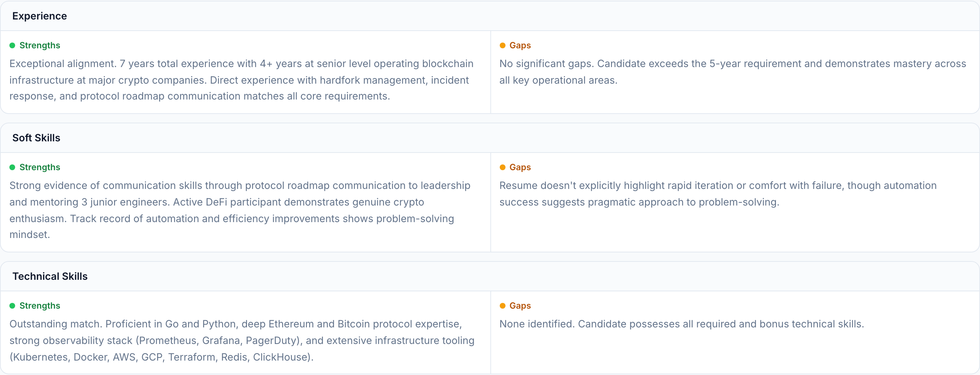
Task: Click the Gaps label under Experience
Action: pos(520,46)
